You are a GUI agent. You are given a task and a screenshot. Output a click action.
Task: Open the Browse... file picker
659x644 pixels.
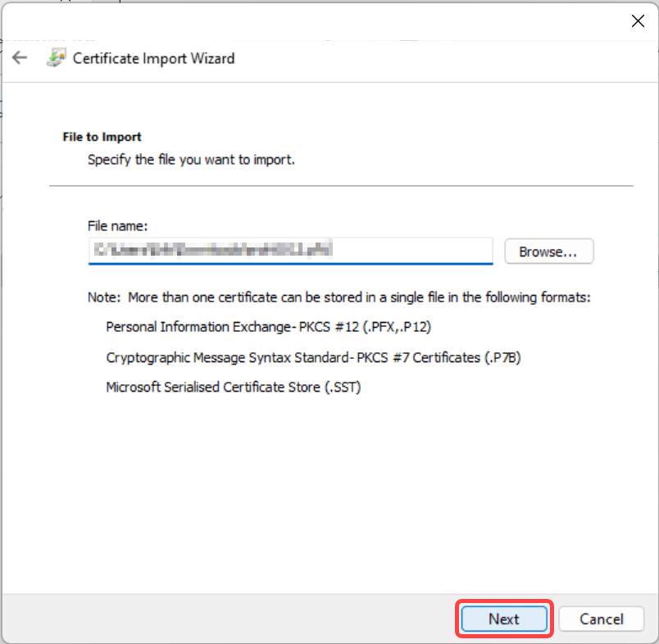pyautogui.click(x=549, y=252)
